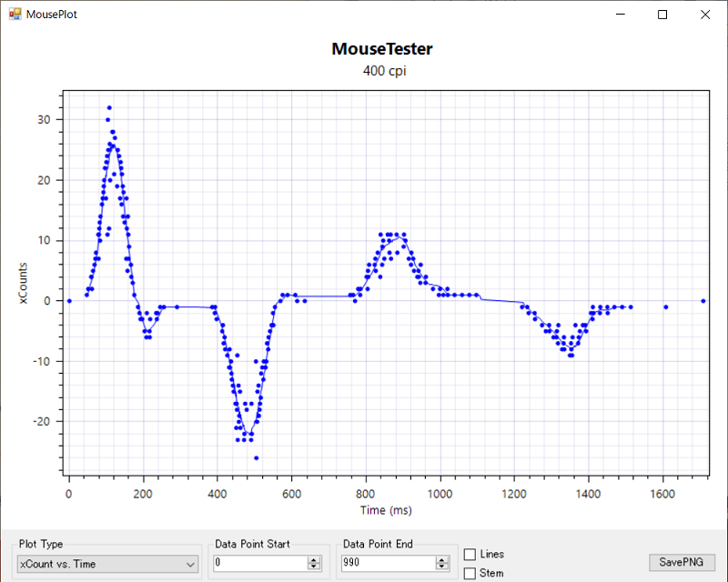Click the Data Point End input field
The width and height of the screenshot is (728, 582).
pos(389,563)
